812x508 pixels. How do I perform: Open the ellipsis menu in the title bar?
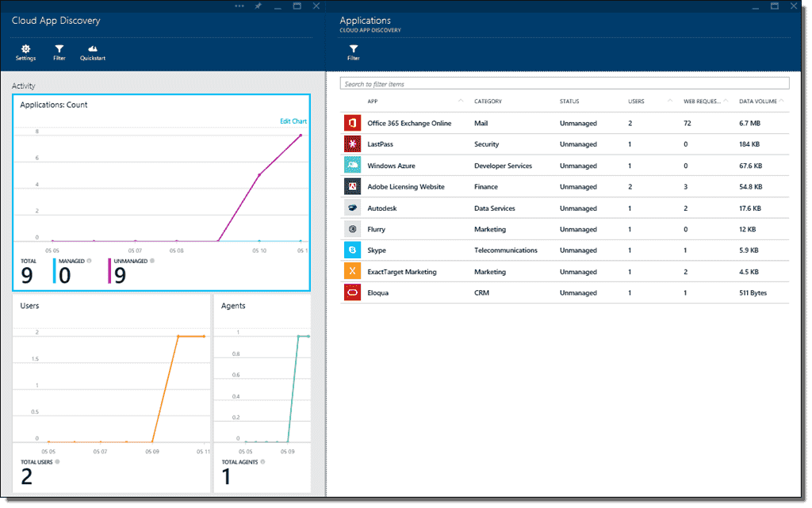pyautogui.click(x=238, y=6)
